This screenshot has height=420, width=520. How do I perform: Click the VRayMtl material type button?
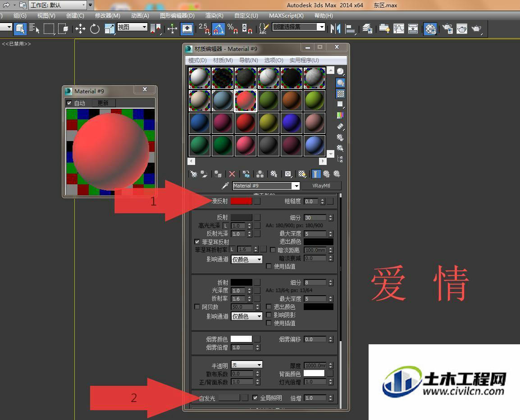pos(321,186)
